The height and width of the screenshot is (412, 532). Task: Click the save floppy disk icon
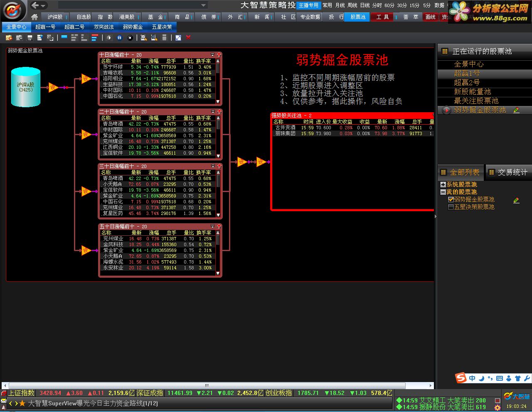[30, 38]
